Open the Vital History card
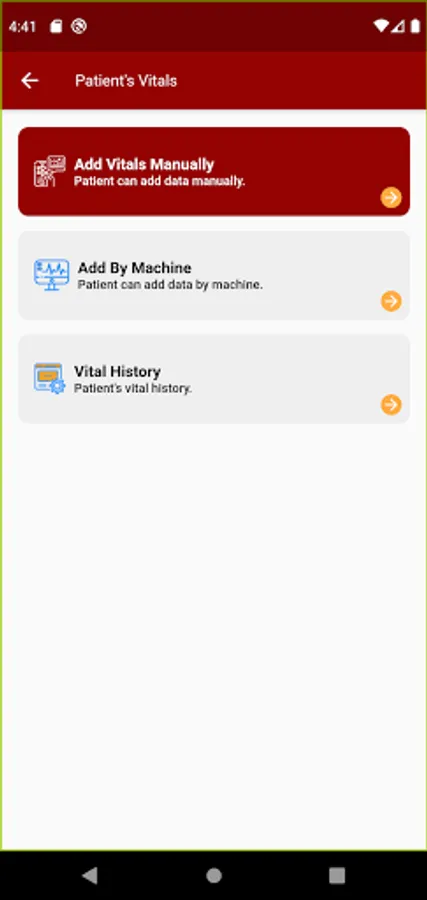The width and height of the screenshot is (427, 900). click(x=214, y=379)
